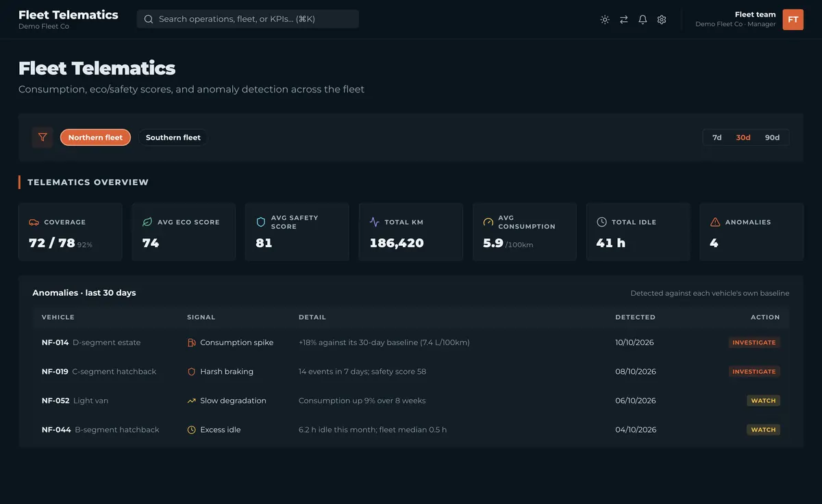The height and width of the screenshot is (504, 822).
Task: Click the Telematics Overview section heading
Action: [x=88, y=182]
